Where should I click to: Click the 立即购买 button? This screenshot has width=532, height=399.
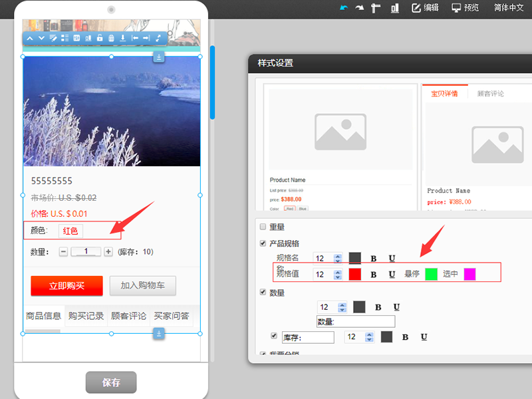click(x=66, y=286)
